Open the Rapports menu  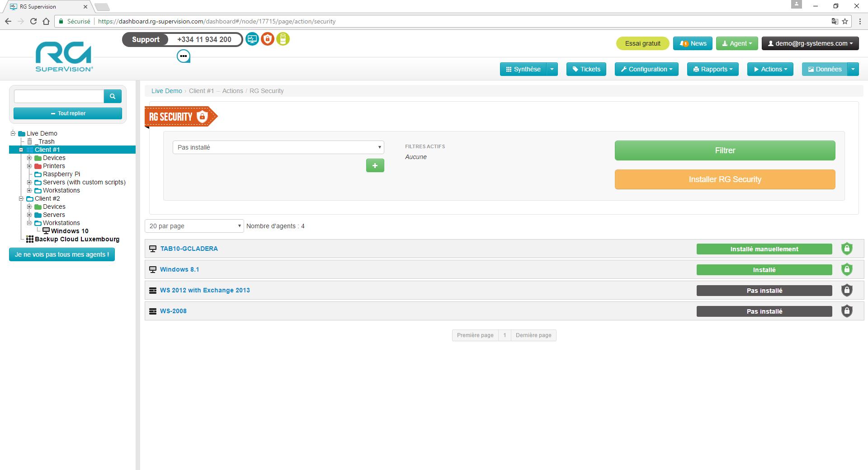point(713,69)
